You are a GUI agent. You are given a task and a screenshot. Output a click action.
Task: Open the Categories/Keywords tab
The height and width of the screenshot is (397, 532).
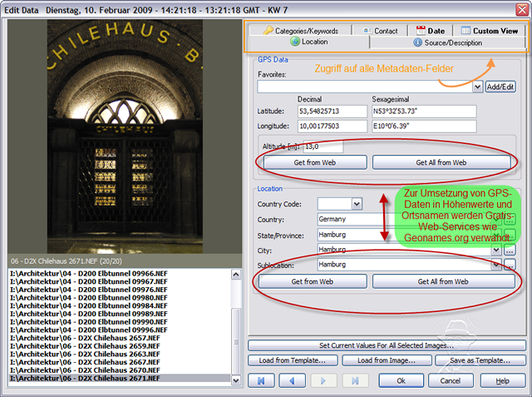[301, 31]
